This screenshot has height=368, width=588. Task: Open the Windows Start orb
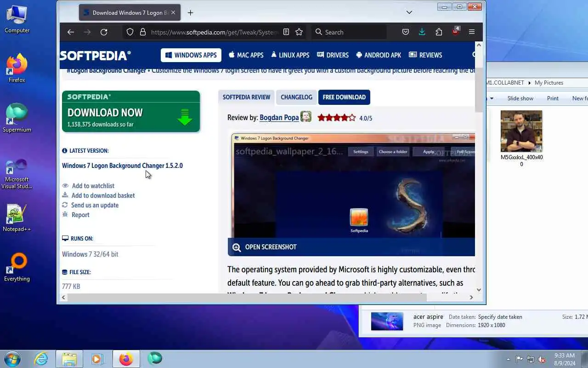pyautogui.click(x=12, y=358)
